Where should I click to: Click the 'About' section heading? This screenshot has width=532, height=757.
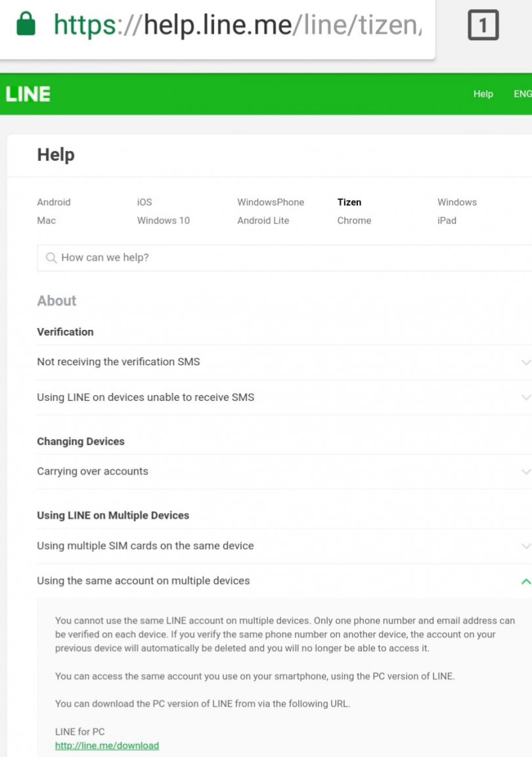(x=56, y=301)
